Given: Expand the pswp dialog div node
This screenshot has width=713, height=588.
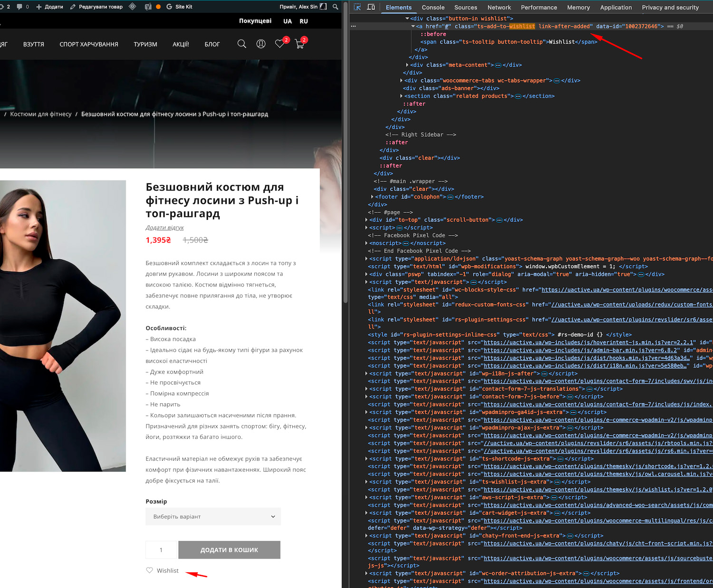Looking at the screenshot, I should click(x=366, y=275).
